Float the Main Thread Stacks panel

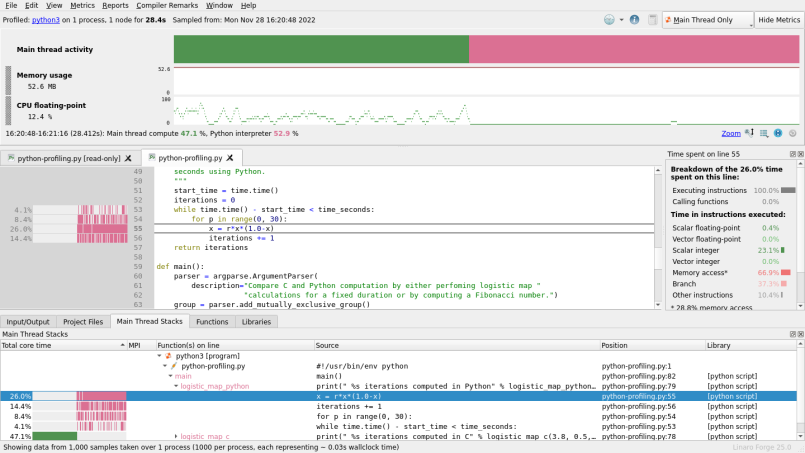pyautogui.click(x=792, y=334)
